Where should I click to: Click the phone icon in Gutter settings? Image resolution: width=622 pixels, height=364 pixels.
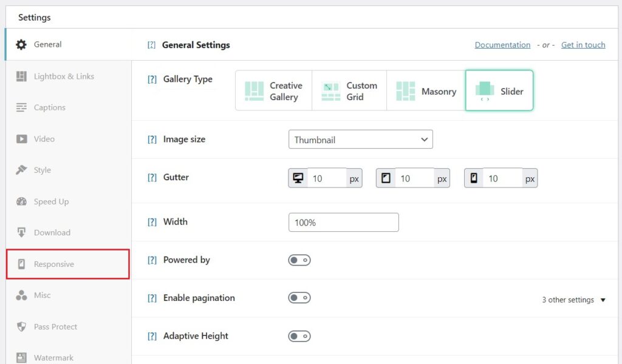pos(474,178)
